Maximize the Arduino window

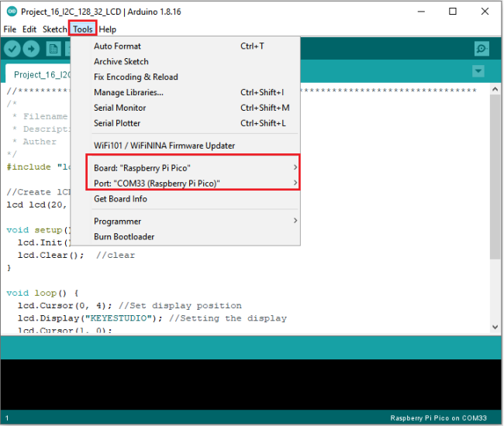(453, 12)
